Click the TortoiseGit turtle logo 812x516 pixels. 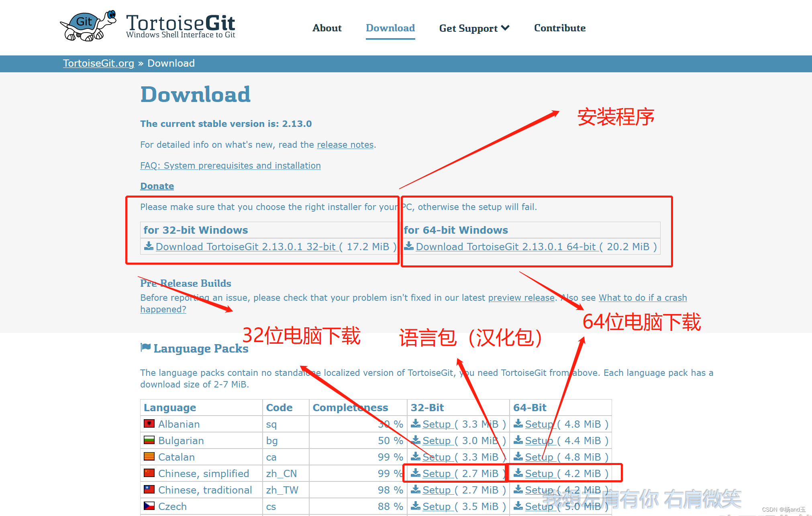[88, 26]
